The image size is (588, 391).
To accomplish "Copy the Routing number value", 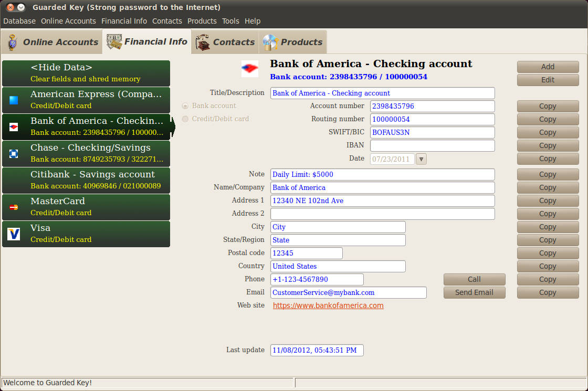I will tap(548, 119).
